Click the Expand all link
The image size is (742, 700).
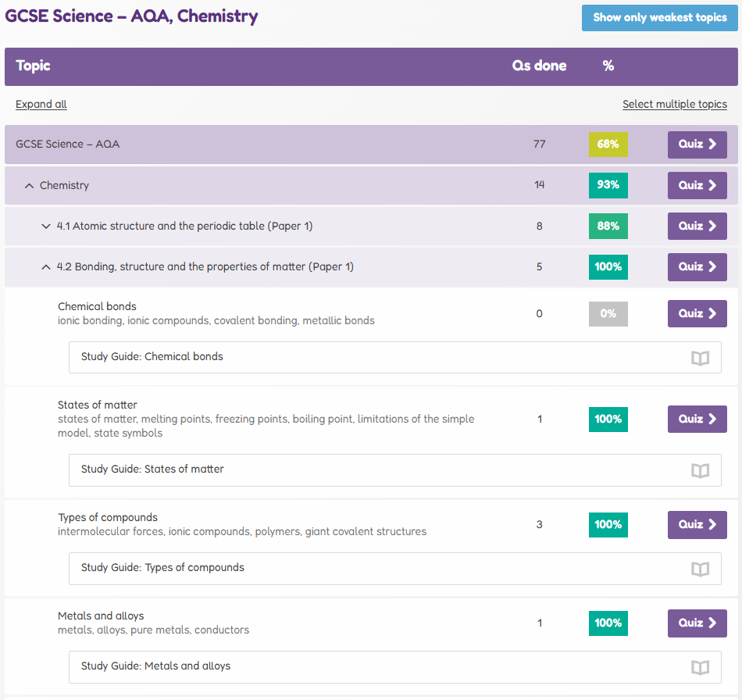click(x=41, y=104)
